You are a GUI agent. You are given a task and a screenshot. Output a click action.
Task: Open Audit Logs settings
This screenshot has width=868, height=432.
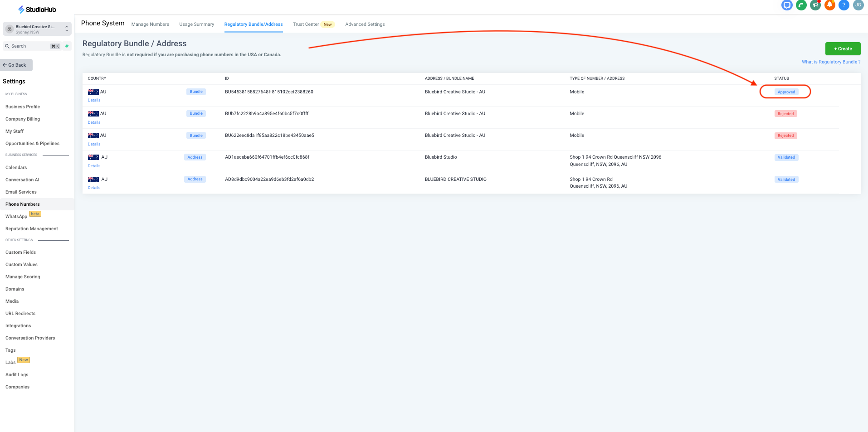17,375
